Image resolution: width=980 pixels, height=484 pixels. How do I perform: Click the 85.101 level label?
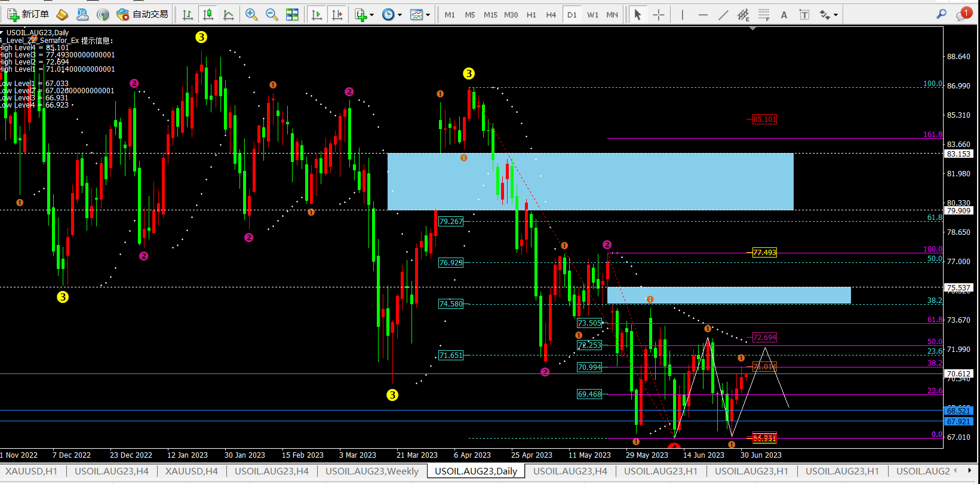point(764,120)
